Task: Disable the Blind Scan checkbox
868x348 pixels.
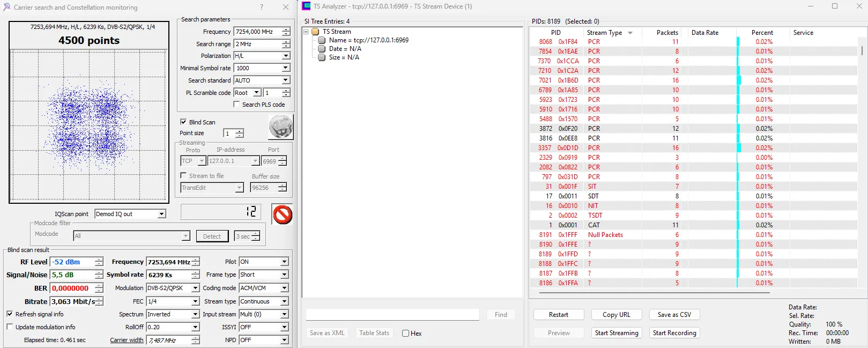Action: (184, 122)
